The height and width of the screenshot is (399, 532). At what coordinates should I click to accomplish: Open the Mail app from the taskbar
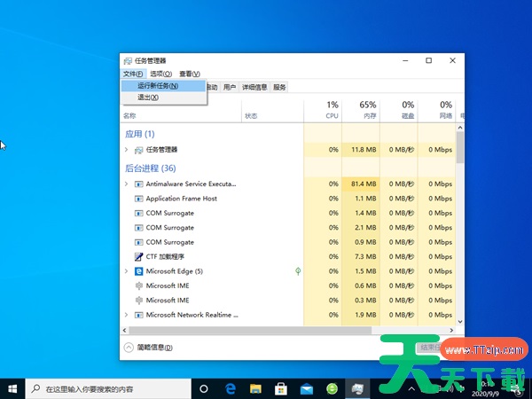(x=306, y=388)
